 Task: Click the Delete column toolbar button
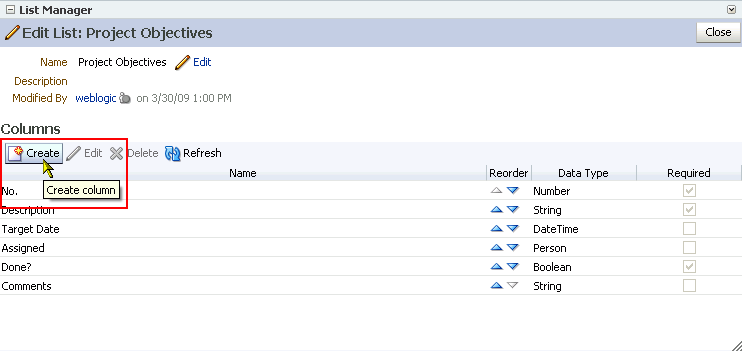134,153
